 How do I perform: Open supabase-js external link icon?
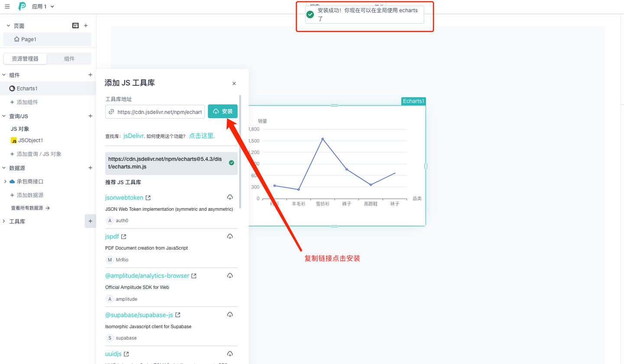tap(178, 315)
